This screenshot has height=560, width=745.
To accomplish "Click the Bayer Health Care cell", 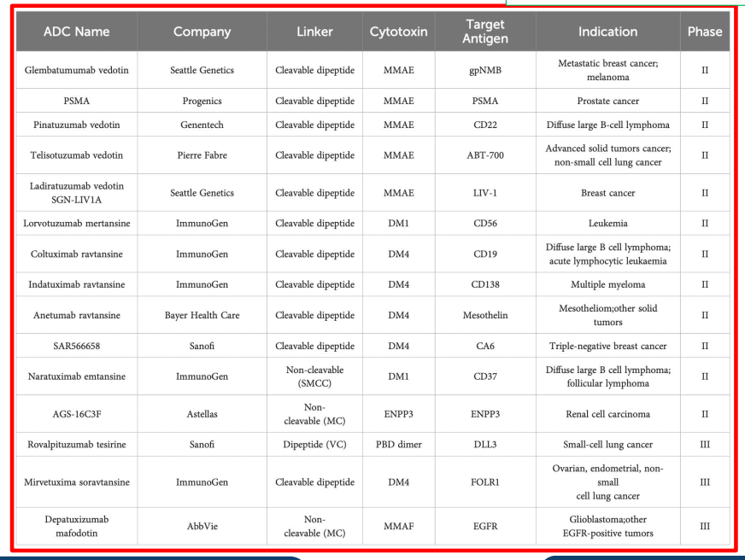I will 202,315.
